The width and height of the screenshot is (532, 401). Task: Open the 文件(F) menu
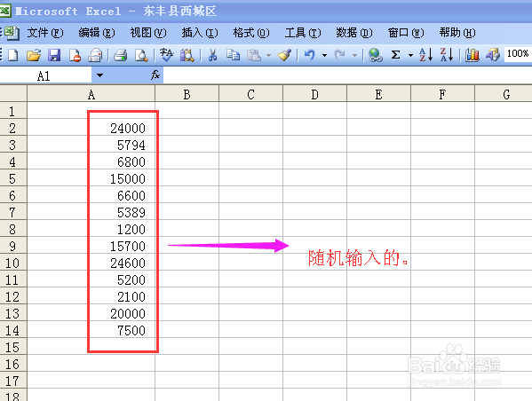(x=45, y=33)
